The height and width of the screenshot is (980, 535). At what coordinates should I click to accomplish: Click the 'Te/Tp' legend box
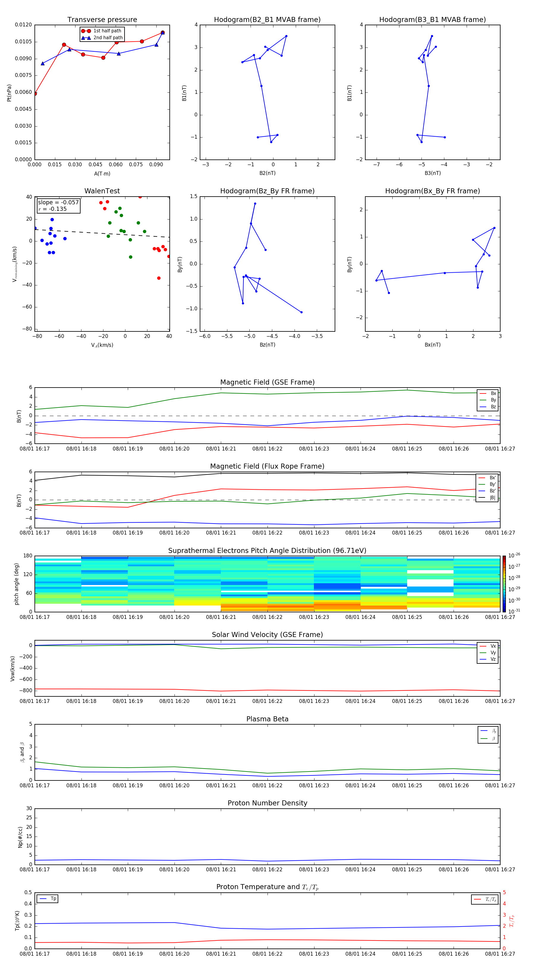(485, 899)
